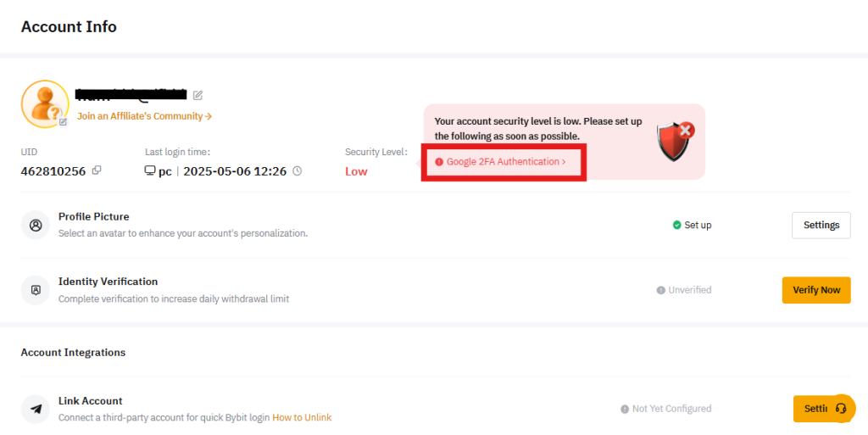Click the small avatar edit badge icon
The width and height of the screenshot is (868, 435).
point(63,122)
